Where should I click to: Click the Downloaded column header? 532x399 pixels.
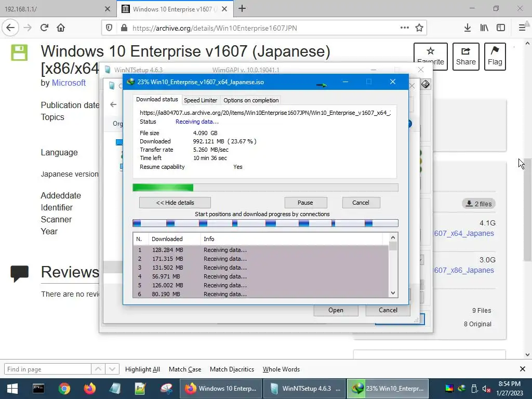pyautogui.click(x=175, y=239)
